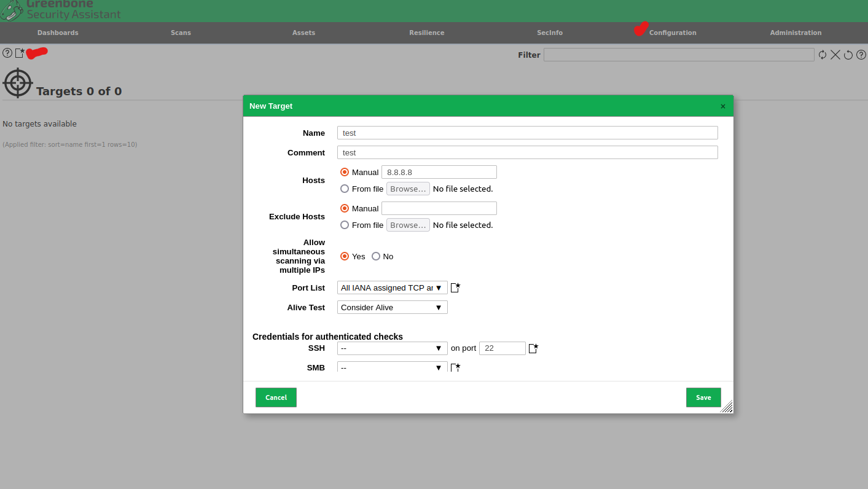Close the New Target dialog with X

pos(722,106)
